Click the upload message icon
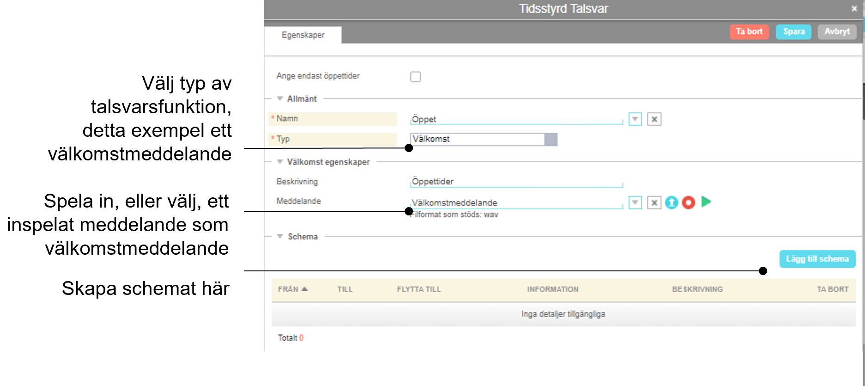This screenshot has height=386, width=868. 671,202
